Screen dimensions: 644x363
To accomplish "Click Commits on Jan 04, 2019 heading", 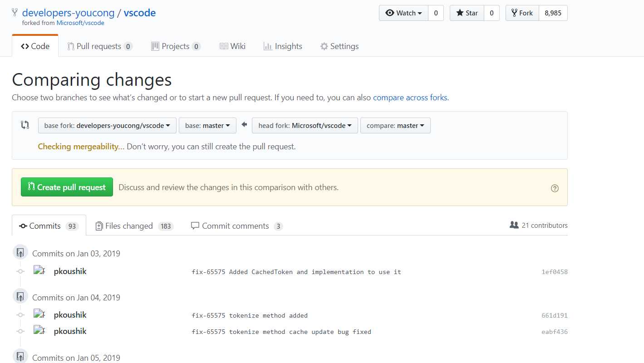I will tap(76, 297).
